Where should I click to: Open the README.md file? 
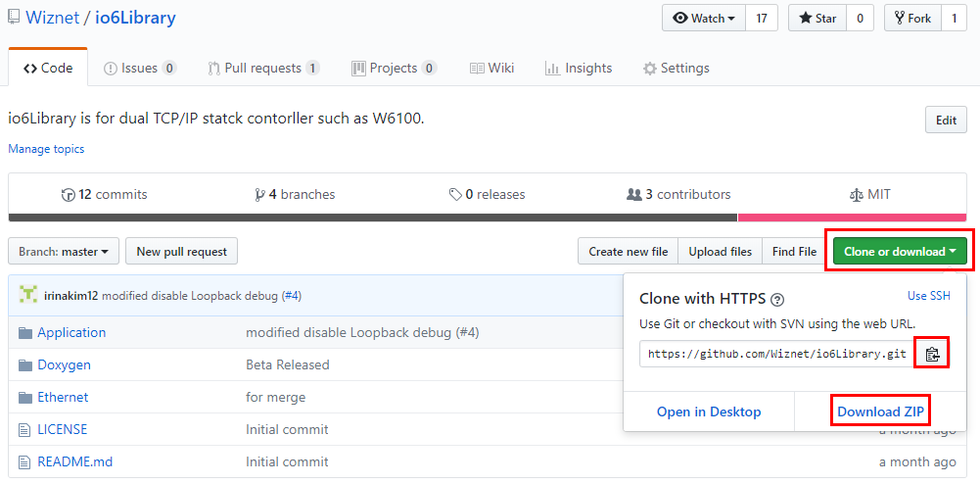click(x=75, y=462)
